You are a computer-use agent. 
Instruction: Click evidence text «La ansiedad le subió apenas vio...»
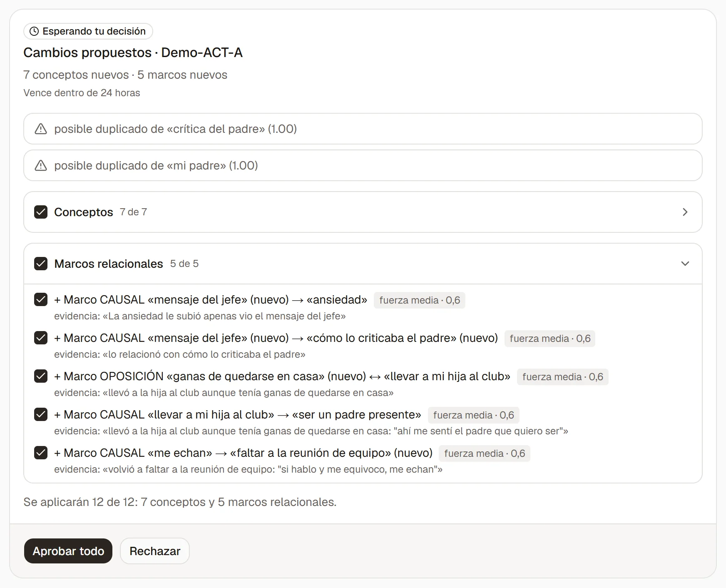[x=200, y=316]
